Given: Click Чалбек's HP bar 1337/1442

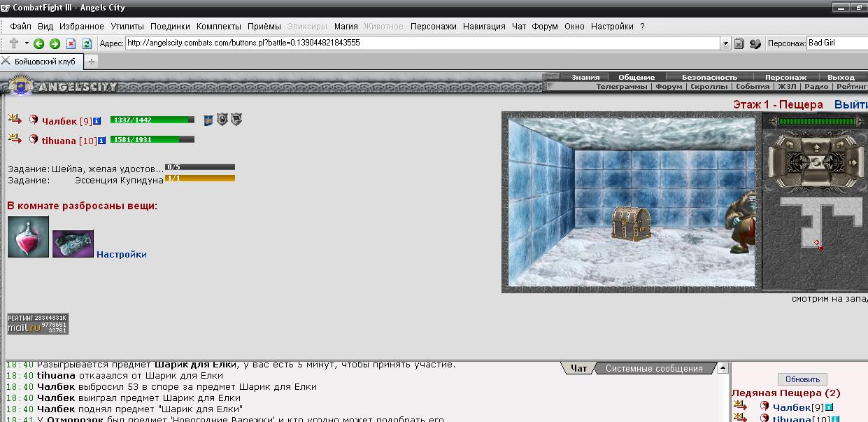Looking at the screenshot, I should [152, 120].
